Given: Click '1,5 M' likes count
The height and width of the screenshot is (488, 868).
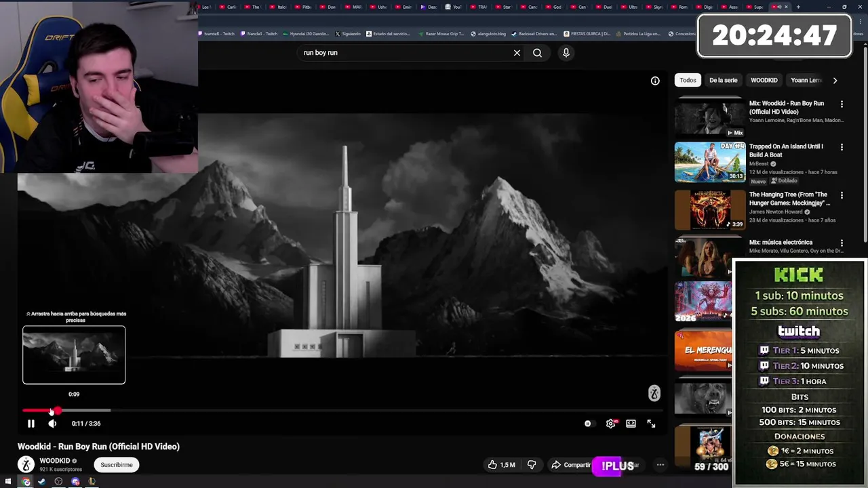Looking at the screenshot, I should coord(507,465).
